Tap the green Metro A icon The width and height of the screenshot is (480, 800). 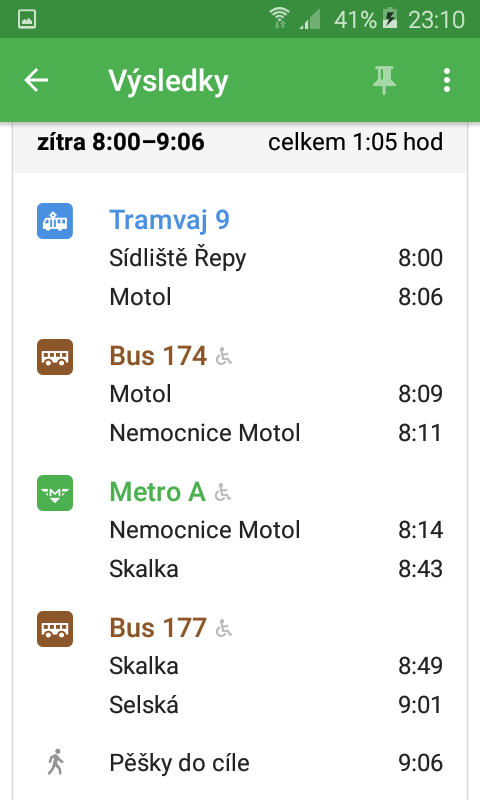55,493
